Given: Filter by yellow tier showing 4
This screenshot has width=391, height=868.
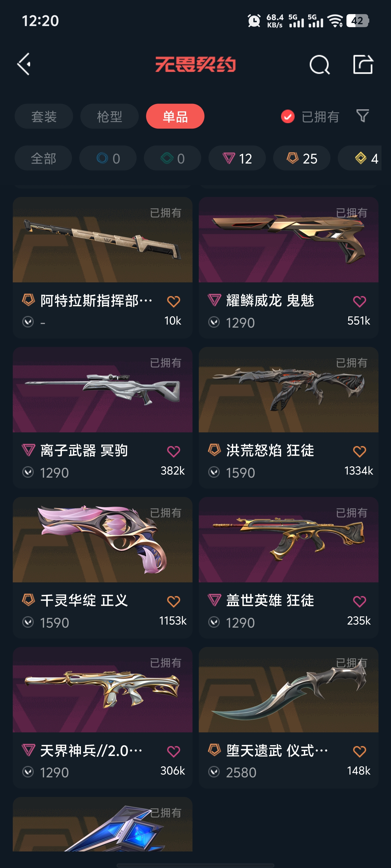Looking at the screenshot, I should [360, 158].
